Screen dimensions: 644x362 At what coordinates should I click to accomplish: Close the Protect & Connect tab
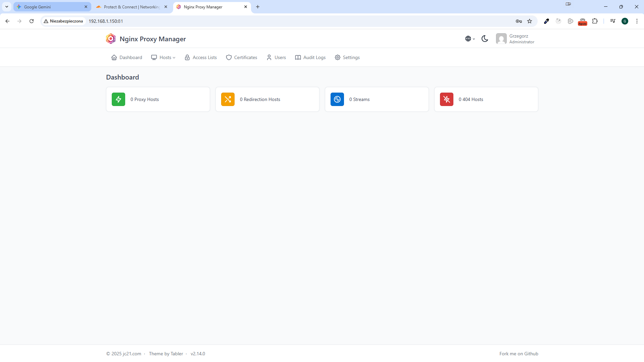pos(166,7)
